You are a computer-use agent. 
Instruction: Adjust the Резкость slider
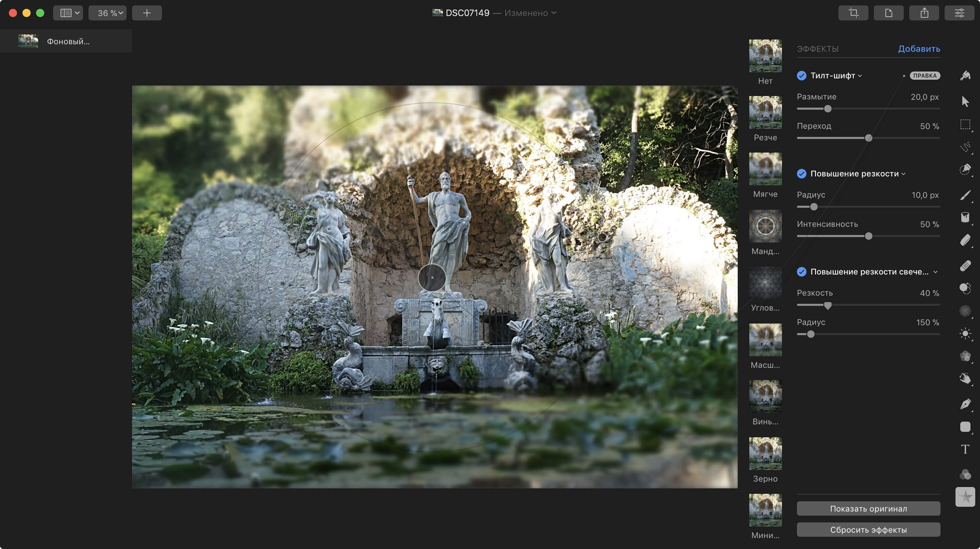point(828,305)
